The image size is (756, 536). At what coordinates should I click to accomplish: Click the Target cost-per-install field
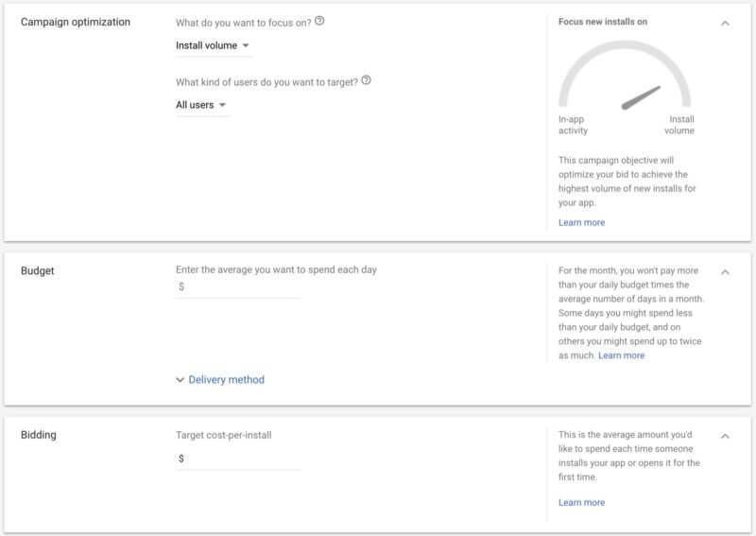(238, 458)
